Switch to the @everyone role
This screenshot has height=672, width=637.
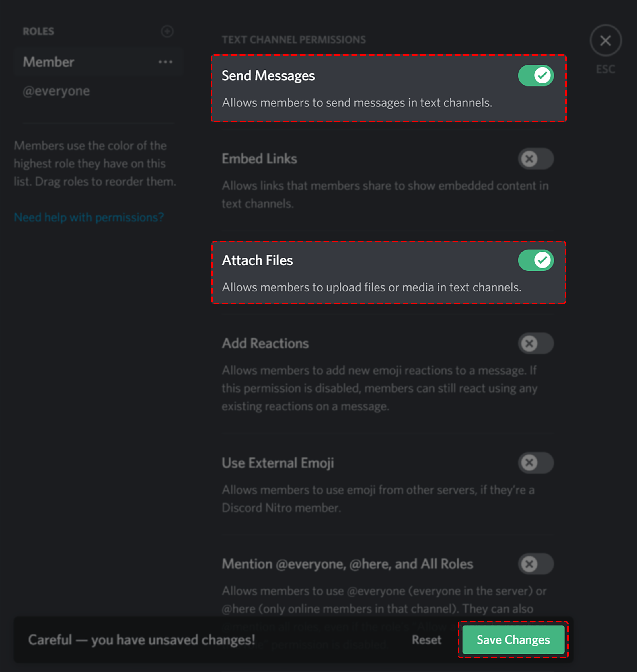[56, 91]
